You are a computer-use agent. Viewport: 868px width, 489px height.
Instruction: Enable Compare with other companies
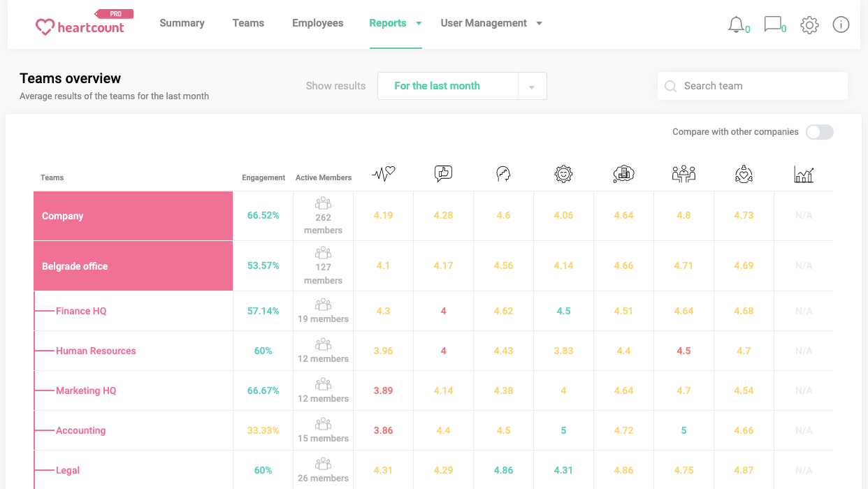819,132
